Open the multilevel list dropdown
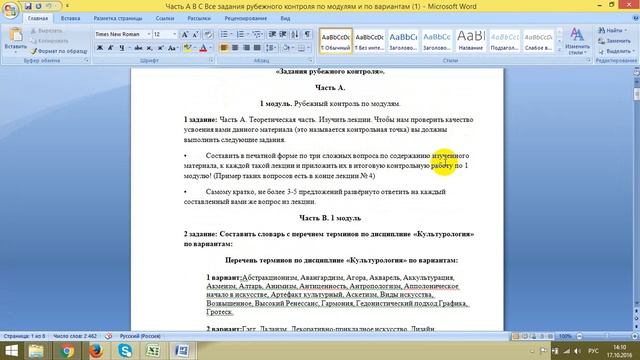 coord(263,34)
